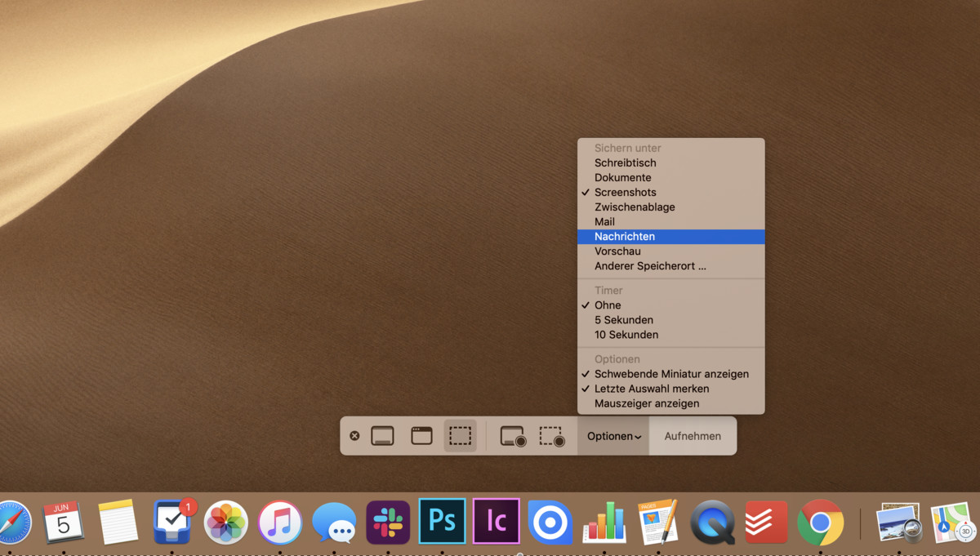
Task: Set the timer to 10 Sekunden
Action: tap(671, 335)
